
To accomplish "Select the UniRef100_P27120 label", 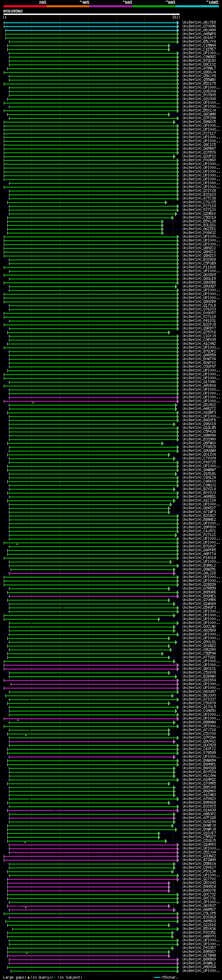I will 199,210.
